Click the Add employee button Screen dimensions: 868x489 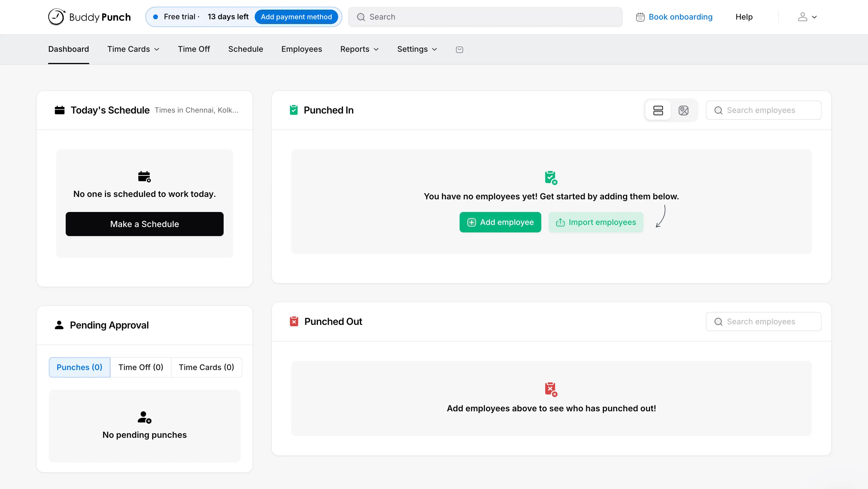click(500, 222)
